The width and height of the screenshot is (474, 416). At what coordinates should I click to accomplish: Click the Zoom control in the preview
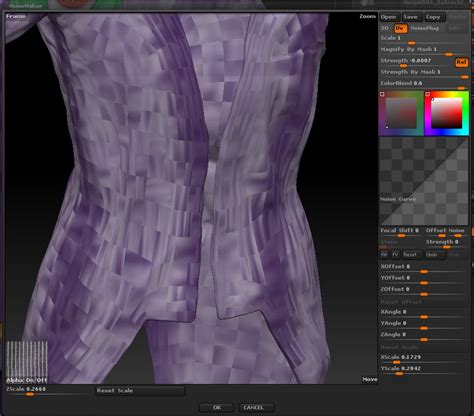(x=368, y=16)
